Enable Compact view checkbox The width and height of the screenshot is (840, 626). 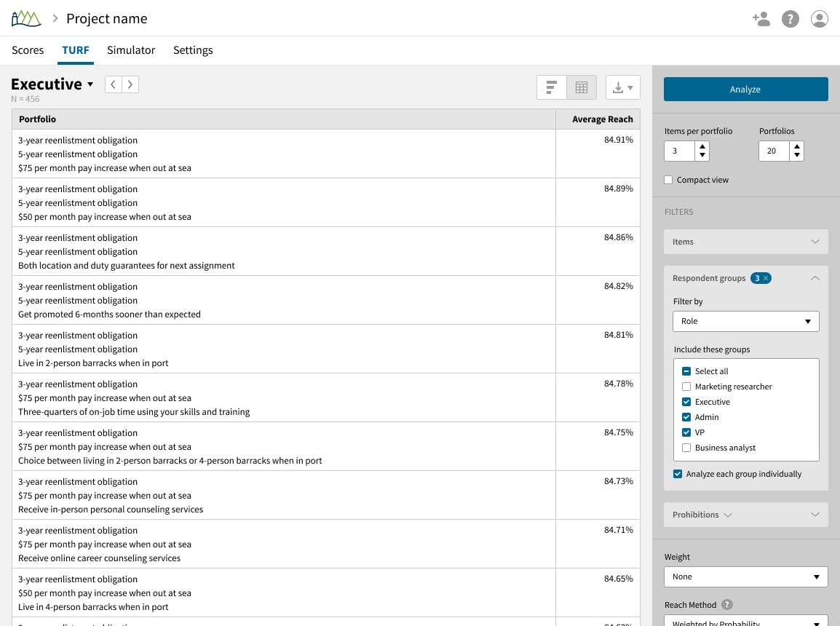(x=668, y=180)
